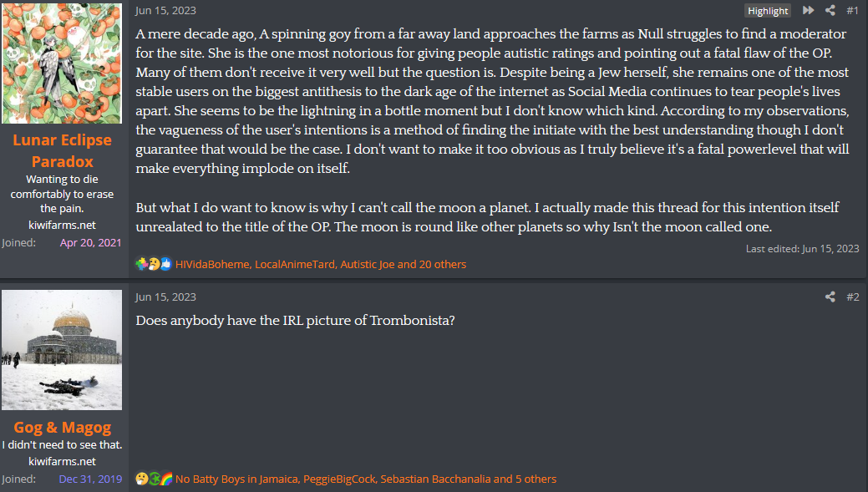Click the rainbow reaction icon on post #2
The image size is (868, 492).
(165, 479)
